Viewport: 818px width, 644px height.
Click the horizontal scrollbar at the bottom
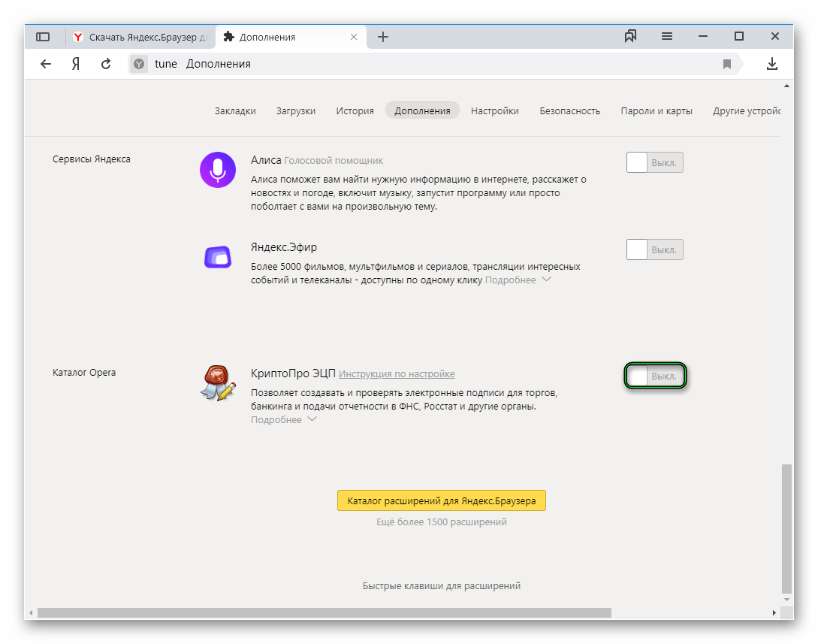323,612
